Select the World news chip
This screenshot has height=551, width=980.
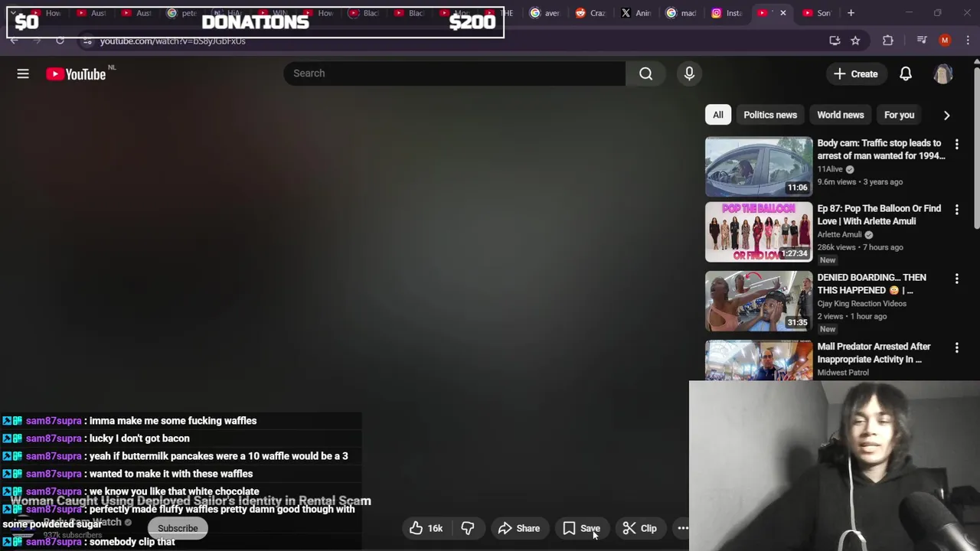[840, 115]
